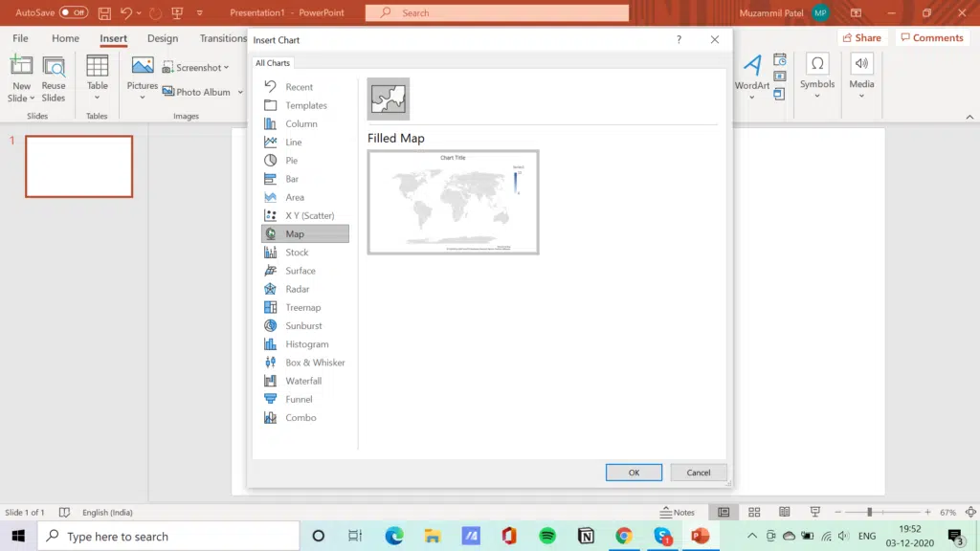Select the Waterfall chart type
The width and height of the screenshot is (980, 551).
coord(303,381)
